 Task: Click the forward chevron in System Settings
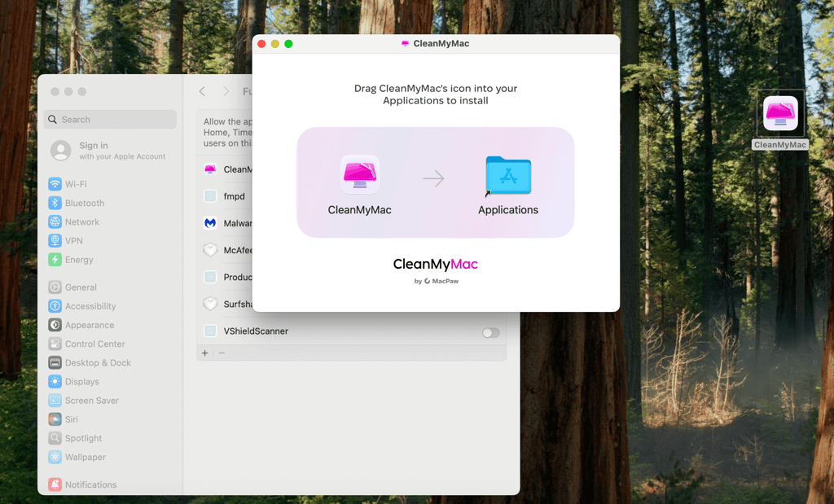[x=226, y=91]
